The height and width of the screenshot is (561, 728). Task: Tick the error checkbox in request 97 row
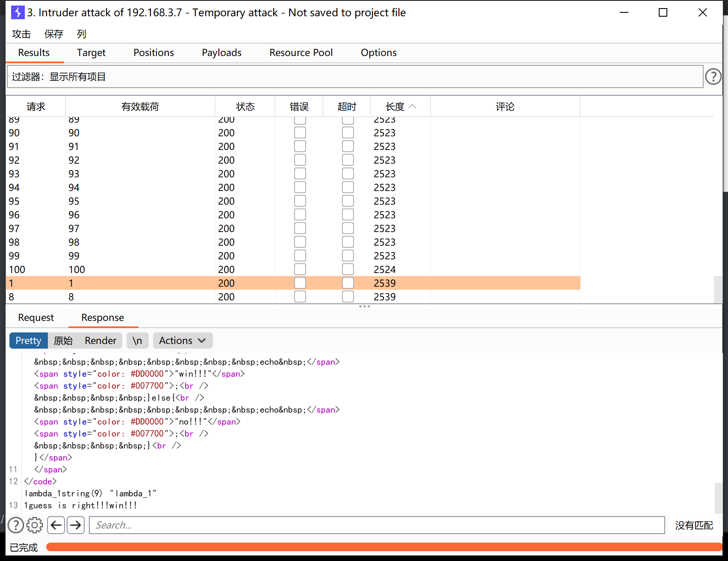pyautogui.click(x=300, y=229)
